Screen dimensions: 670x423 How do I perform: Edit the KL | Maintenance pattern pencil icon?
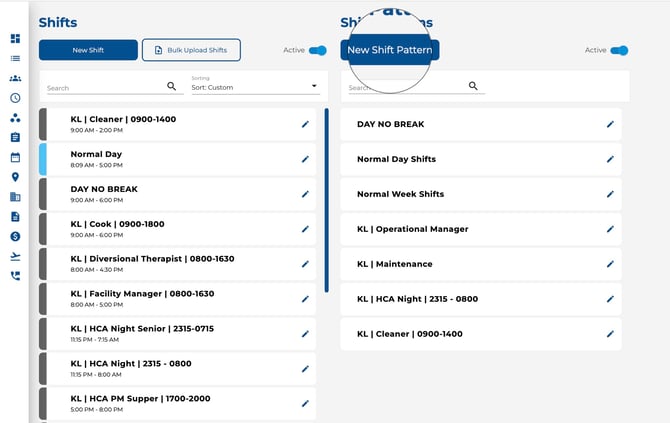click(610, 264)
